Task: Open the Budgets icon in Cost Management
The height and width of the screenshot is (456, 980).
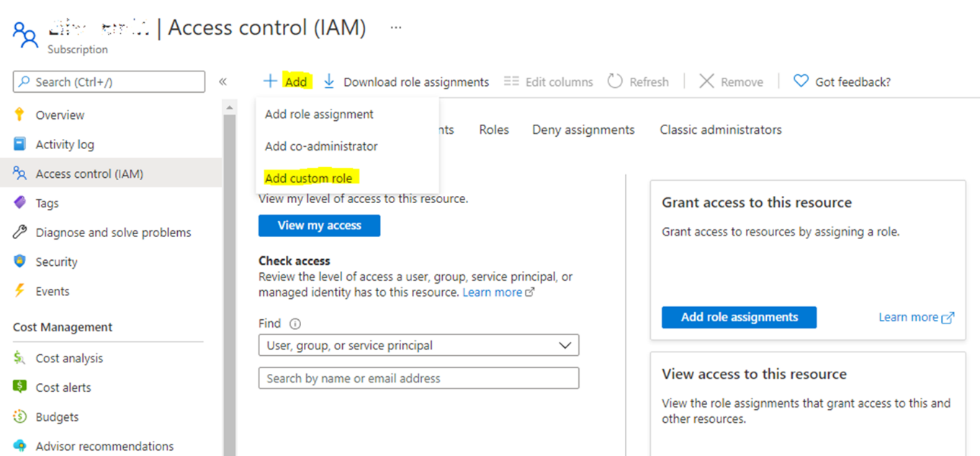Action: (x=20, y=417)
